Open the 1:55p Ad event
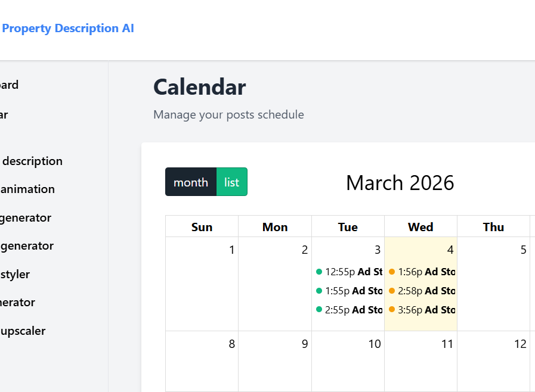Screen dimensions: 535x392 (x=353, y=291)
